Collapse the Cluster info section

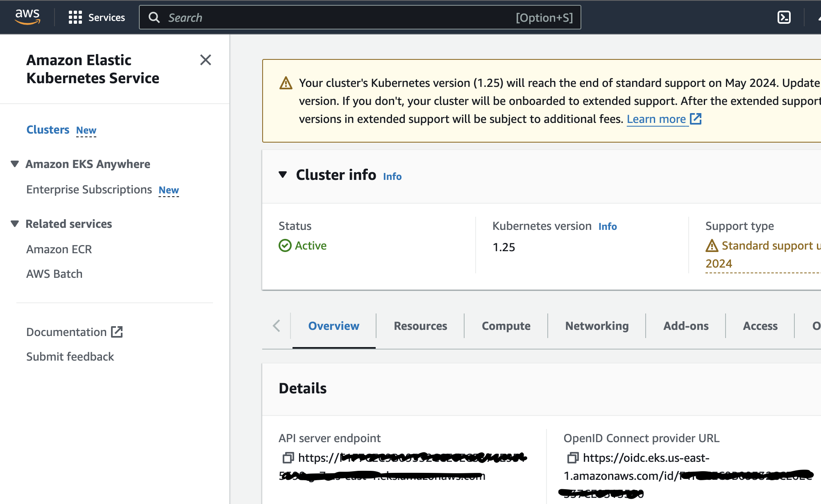(283, 175)
